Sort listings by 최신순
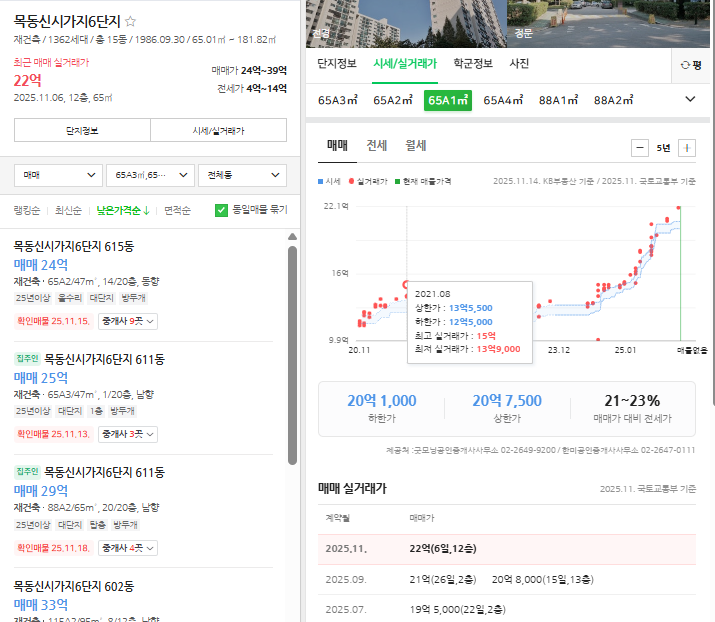The height and width of the screenshot is (622, 715). point(68,210)
